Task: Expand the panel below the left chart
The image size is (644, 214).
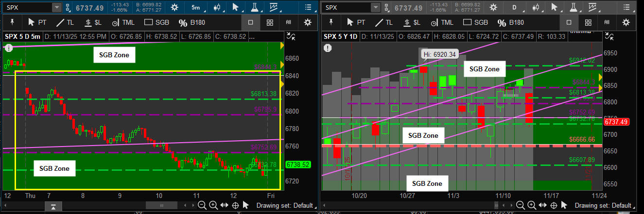Action: (53, 207)
